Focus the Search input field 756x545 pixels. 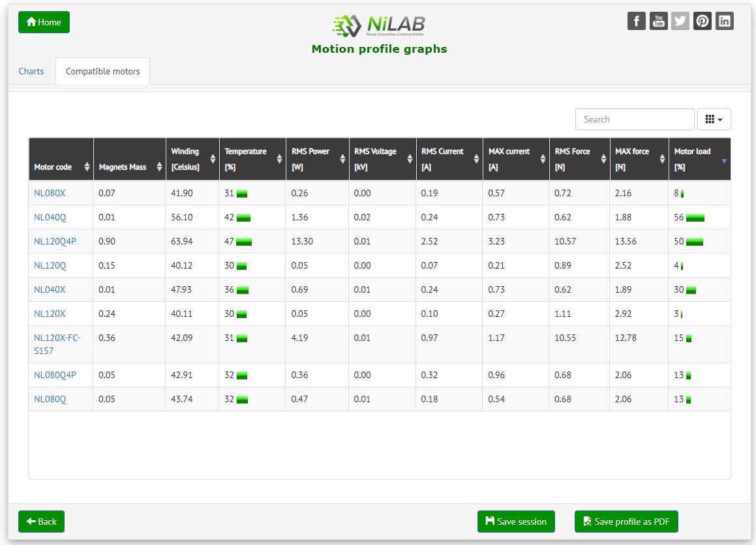(634, 119)
